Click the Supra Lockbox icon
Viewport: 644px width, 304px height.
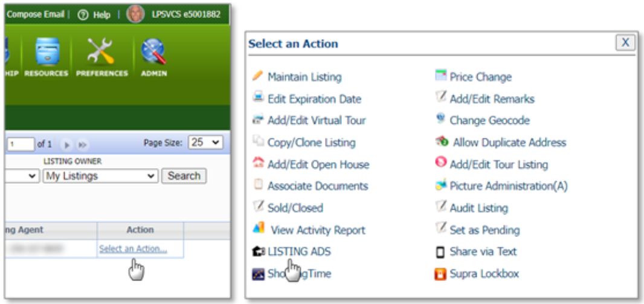coord(440,274)
